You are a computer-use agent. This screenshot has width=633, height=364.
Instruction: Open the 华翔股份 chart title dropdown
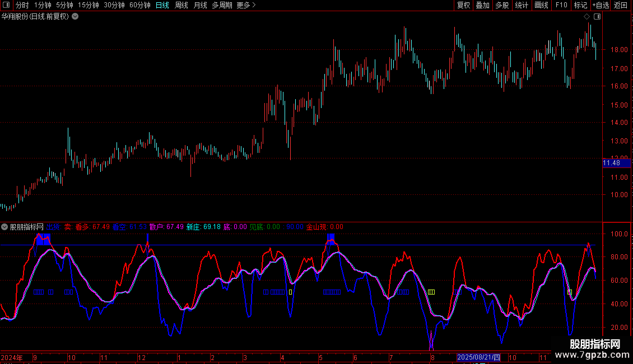75,17
